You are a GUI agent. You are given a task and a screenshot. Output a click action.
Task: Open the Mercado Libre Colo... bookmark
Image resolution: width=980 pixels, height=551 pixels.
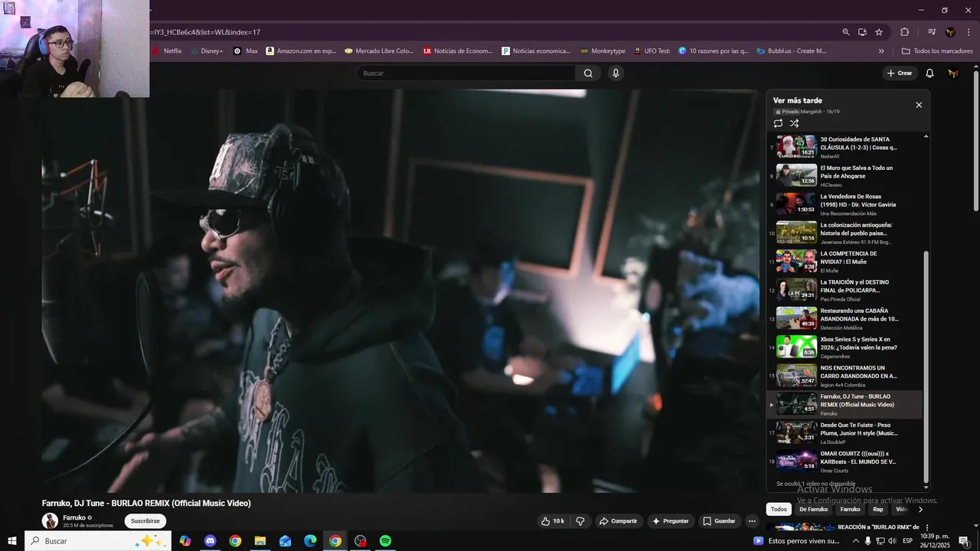[x=379, y=51]
